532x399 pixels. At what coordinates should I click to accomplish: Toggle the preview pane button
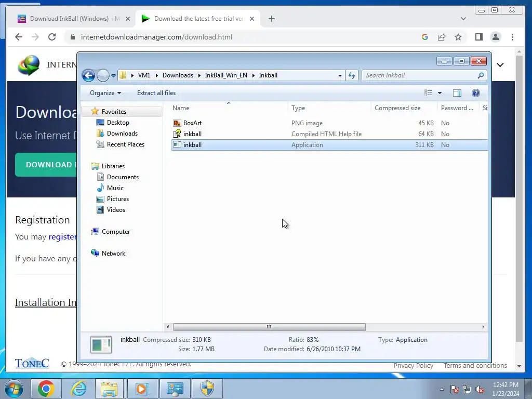[x=457, y=93]
